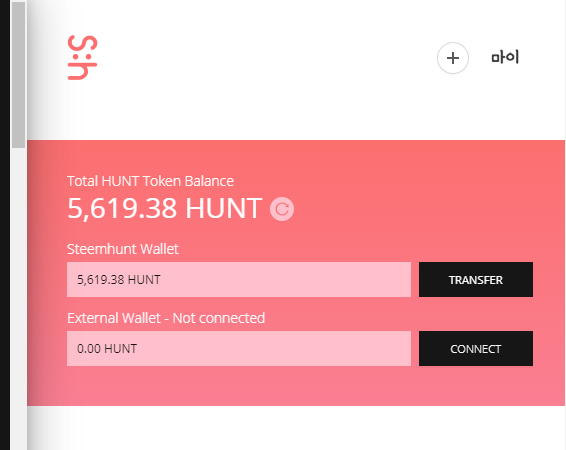Click the HUNT unit in the large balance
Image resolution: width=566 pixels, height=450 pixels.
[x=224, y=208]
